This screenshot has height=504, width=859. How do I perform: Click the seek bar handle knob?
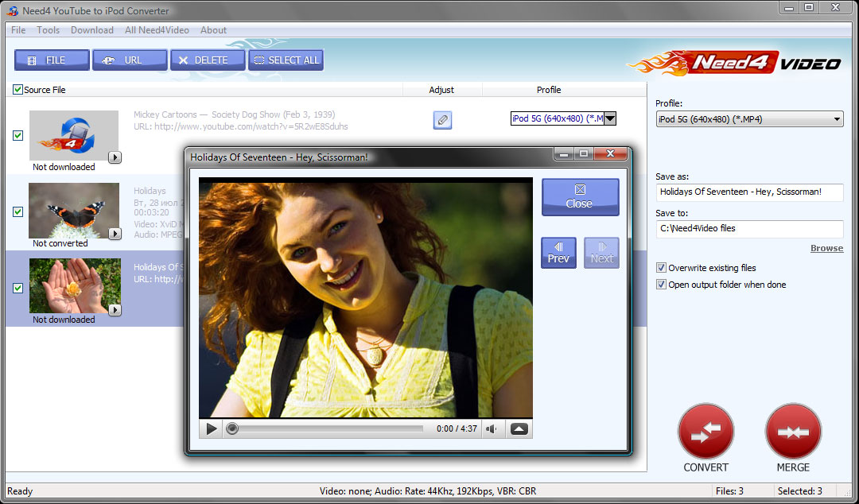click(x=232, y=428)
